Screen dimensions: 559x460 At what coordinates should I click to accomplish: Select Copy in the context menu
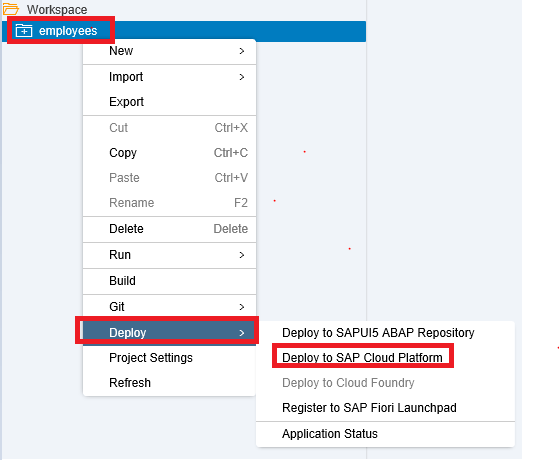pos(169,153)
